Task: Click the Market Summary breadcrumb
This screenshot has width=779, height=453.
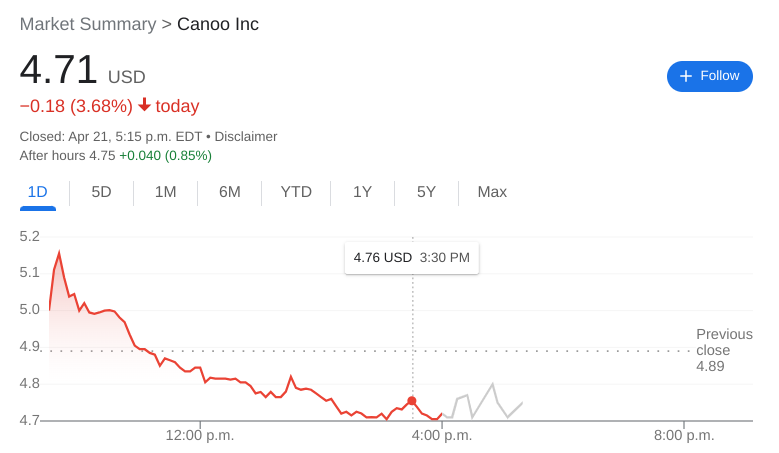Action: click(x=88, y=24)
